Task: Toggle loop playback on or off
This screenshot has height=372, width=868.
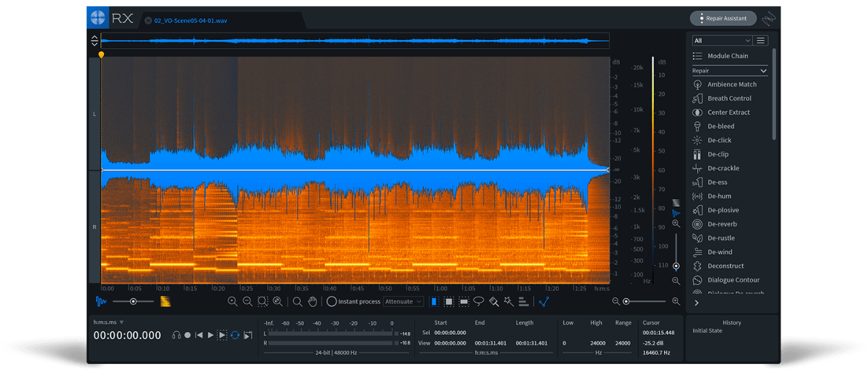Action: click(235, 335)
